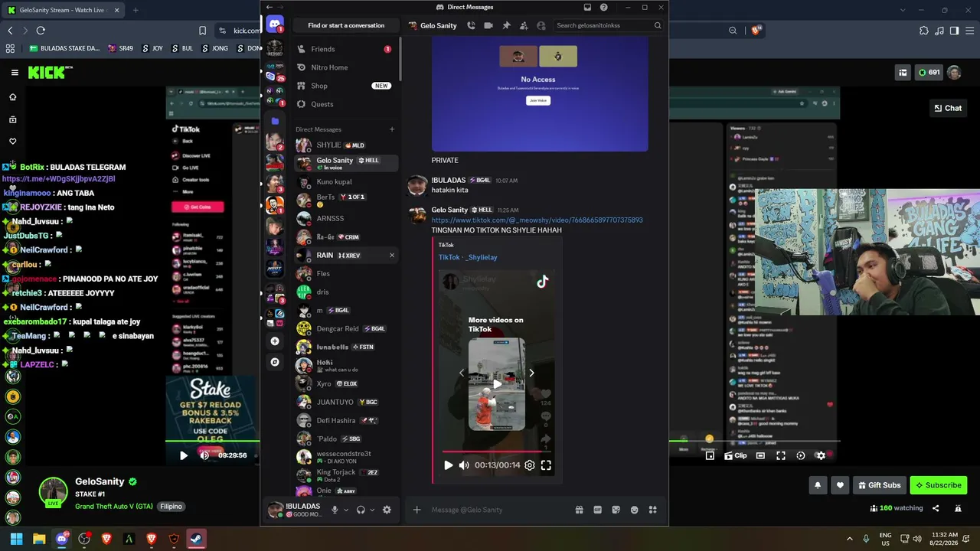Open Discord user settings gear
The height and width of the screenshot is (551, 980).
coord(387,510)
